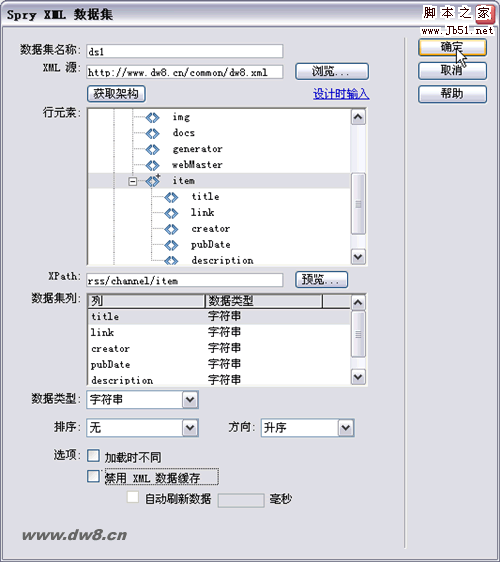
Task: Click the link child node icon
Action: 171,213
